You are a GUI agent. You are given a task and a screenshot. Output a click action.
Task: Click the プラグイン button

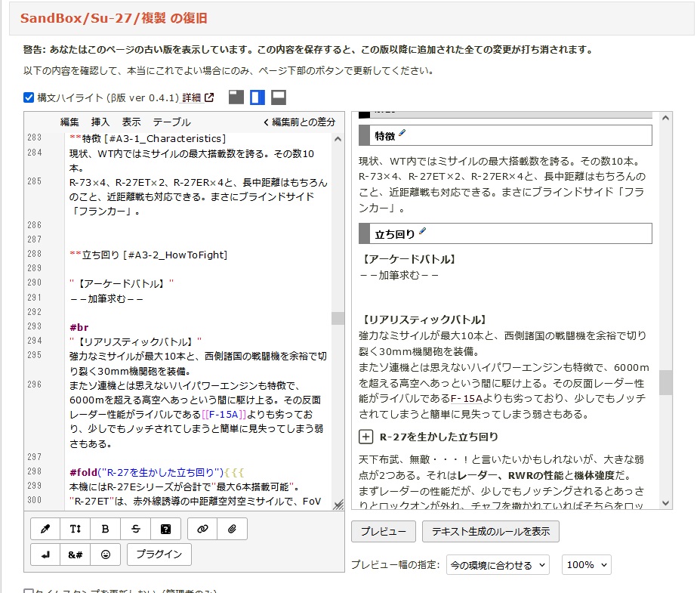159,554
